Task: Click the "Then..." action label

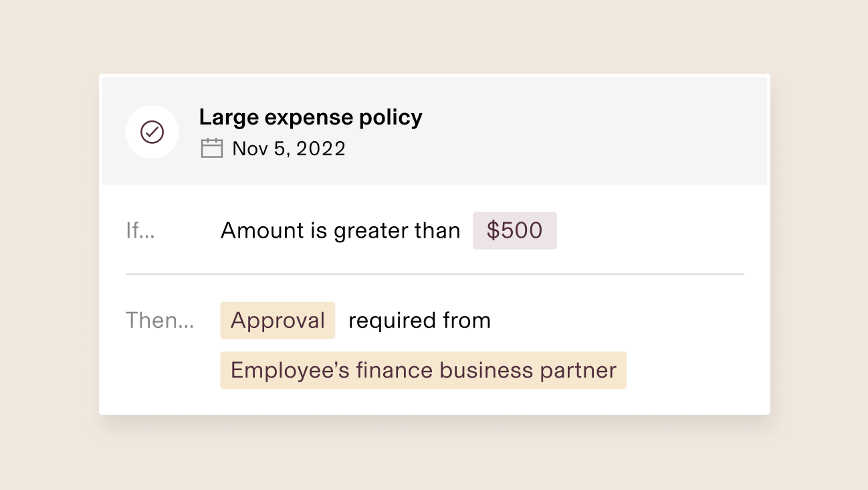Action: click(160, 321)
